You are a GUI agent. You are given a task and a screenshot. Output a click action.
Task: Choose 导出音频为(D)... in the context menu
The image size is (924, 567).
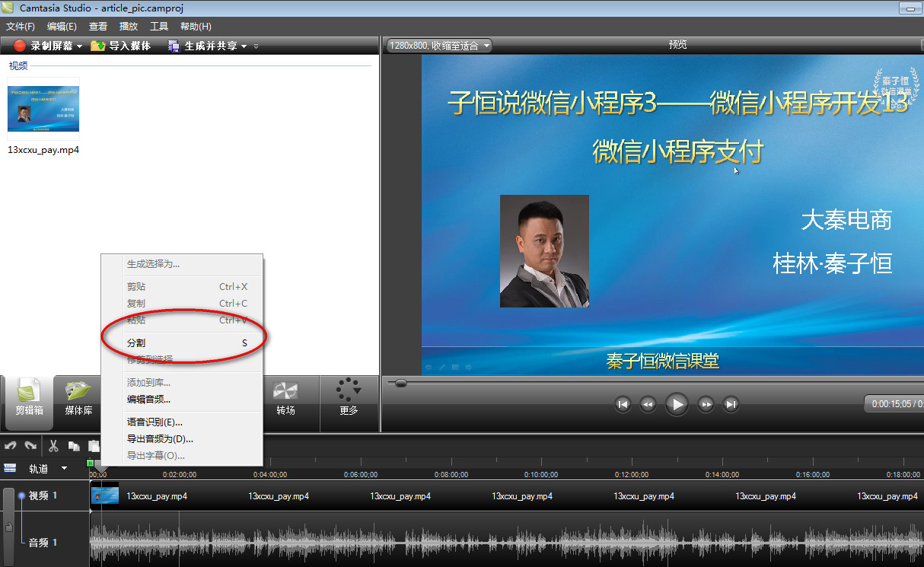pos(183,439)
